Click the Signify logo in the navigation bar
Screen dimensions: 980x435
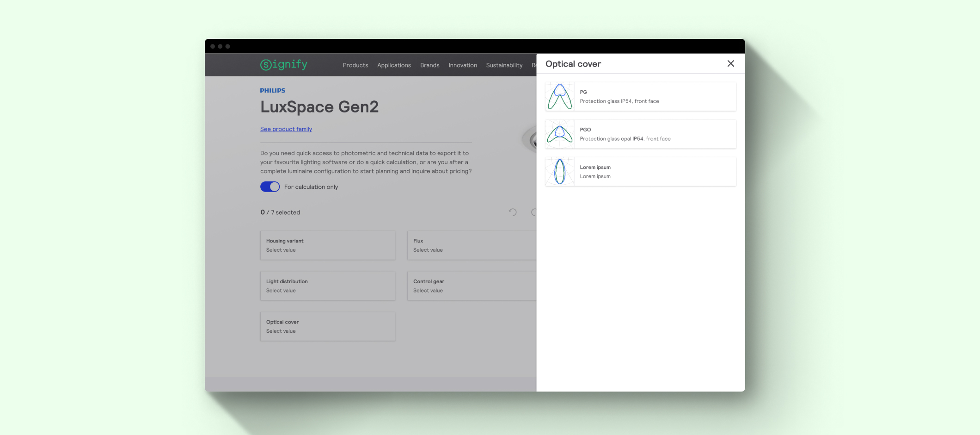point(284,64)
